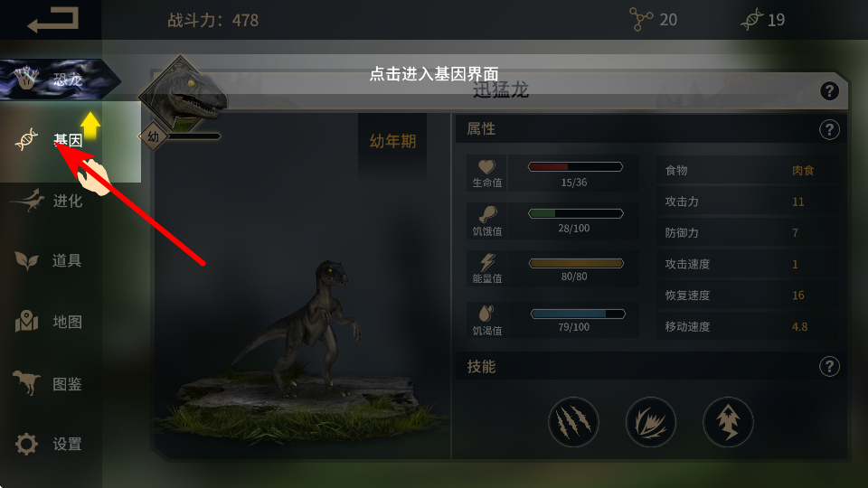Click the DNA currency counter showing 19
Screen dimensions: 868x488
(763, 20)
